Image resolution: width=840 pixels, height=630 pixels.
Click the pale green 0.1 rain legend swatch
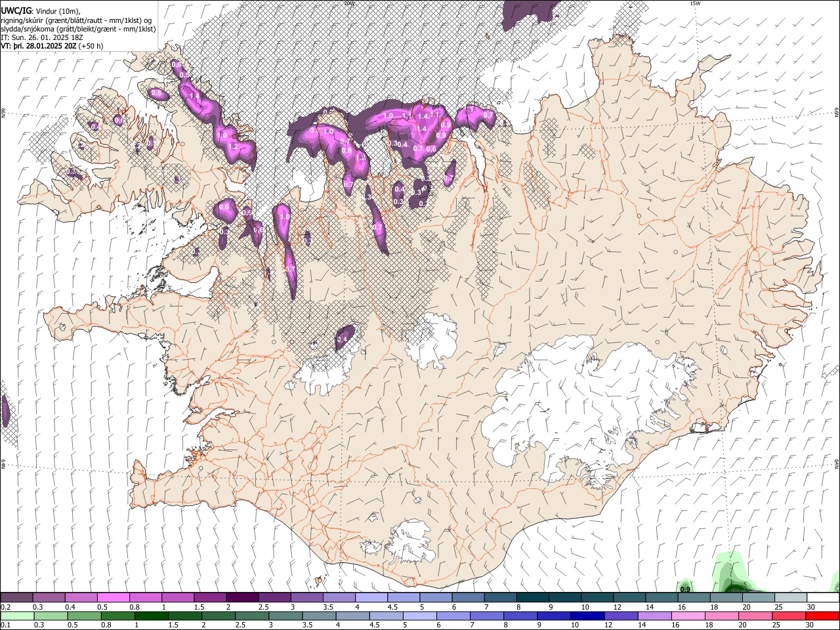pyautogui.click(x=16, y=616)
